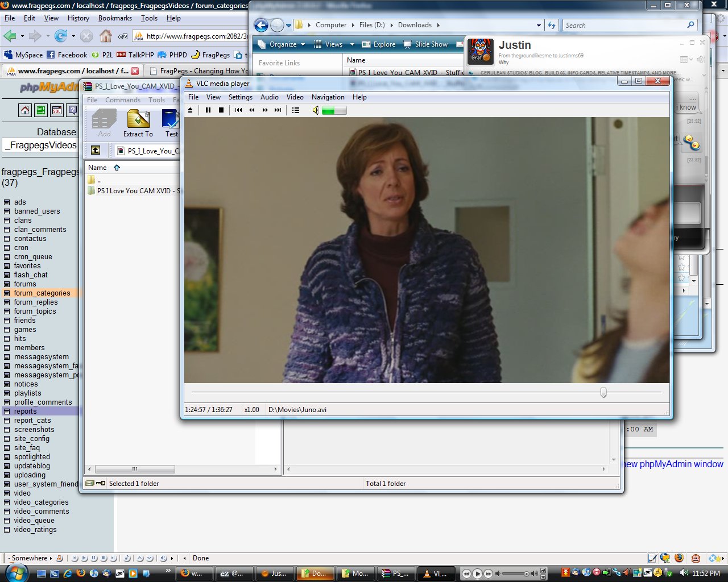Screen dimensions: 728x582
Task: Open VLC Help menu
Action: [359, 97]
